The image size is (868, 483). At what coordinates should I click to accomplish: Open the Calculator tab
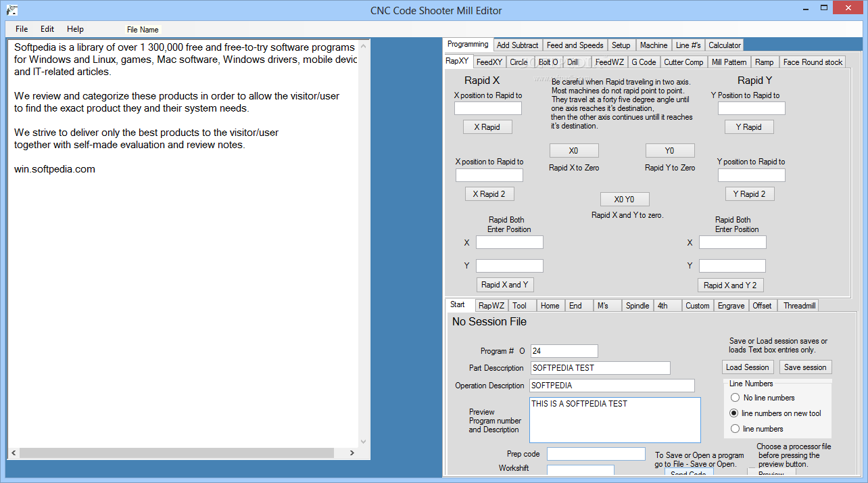[x=725, y=45]
